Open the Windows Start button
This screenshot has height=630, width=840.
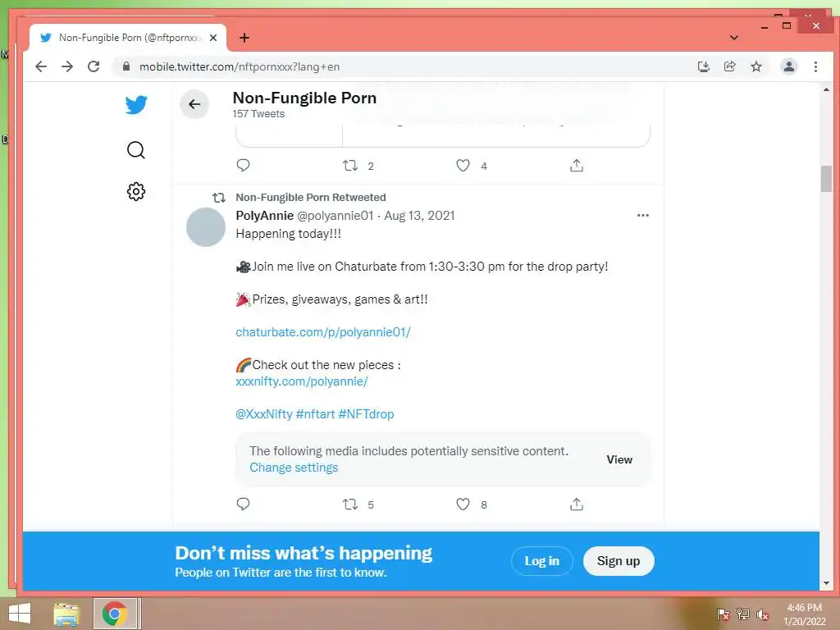tap(20, 614)
